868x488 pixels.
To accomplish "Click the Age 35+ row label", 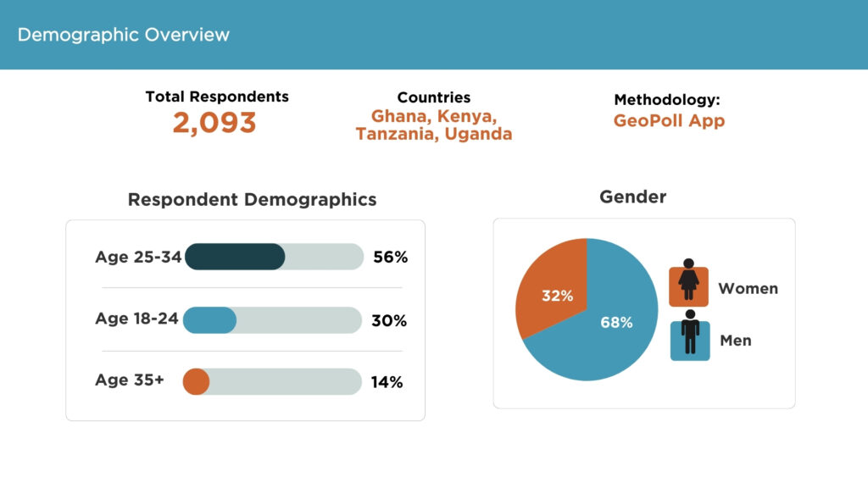I will (130, 380).
